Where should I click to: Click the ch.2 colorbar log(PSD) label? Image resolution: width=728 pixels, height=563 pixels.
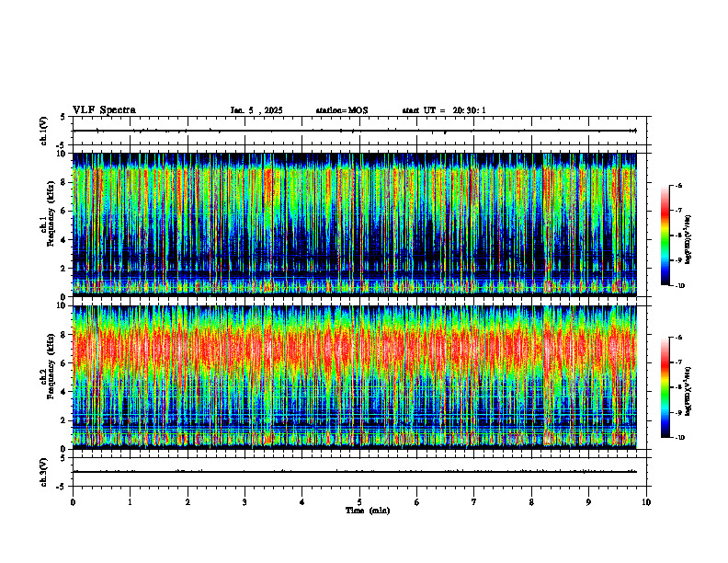[x=689, y=390]
